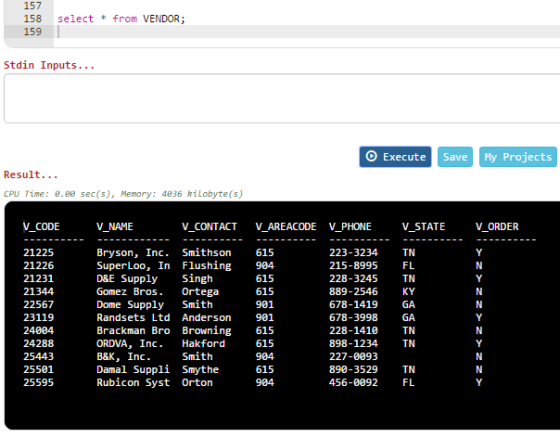Screen dimensions: 560x438
Task: Click vendor code 24288
Action: click(39, 343)
